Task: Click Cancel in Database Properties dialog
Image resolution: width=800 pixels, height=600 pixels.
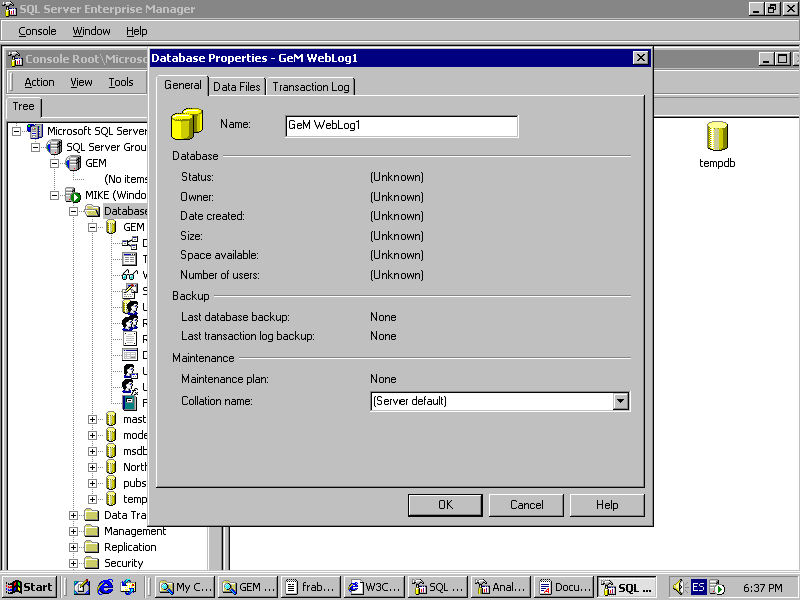Action: click(527, 505)
